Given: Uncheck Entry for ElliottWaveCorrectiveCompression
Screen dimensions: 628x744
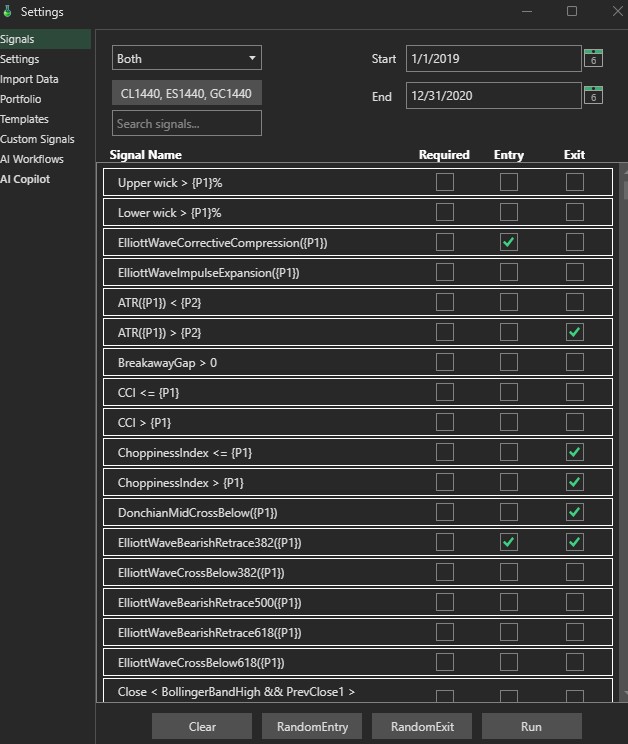Looking at the screenshot, I should (509, 242).
